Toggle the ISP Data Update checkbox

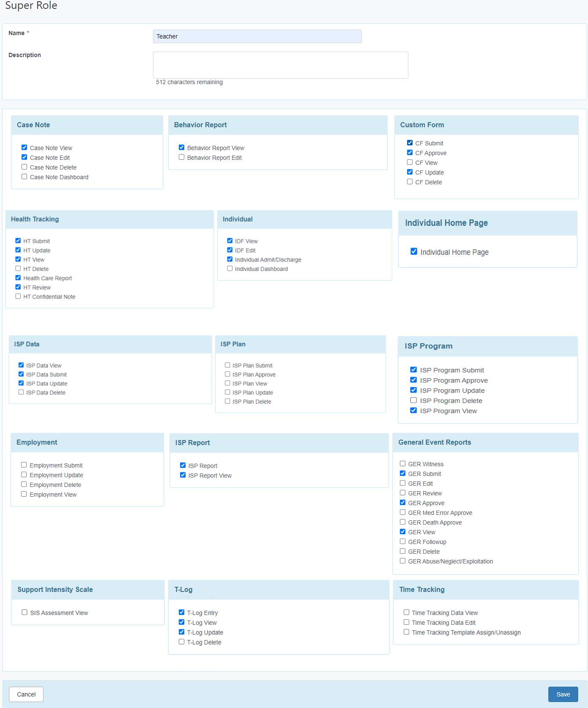click(21, 383)
